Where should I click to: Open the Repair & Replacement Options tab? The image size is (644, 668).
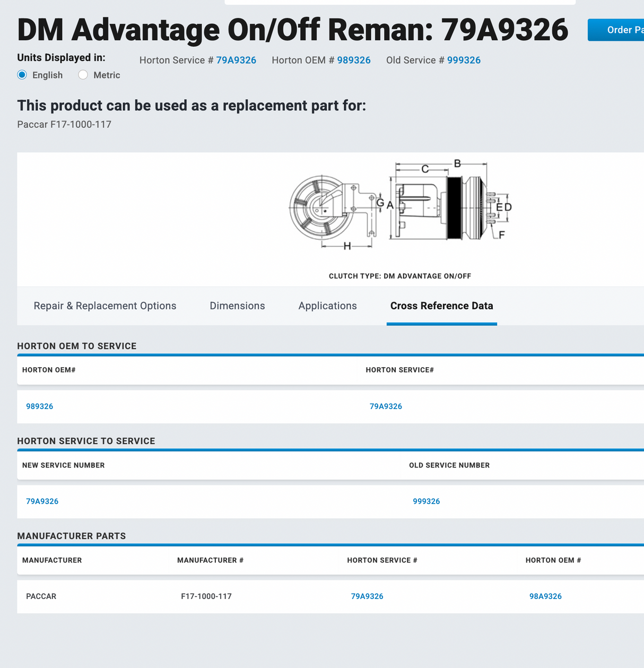105,306
